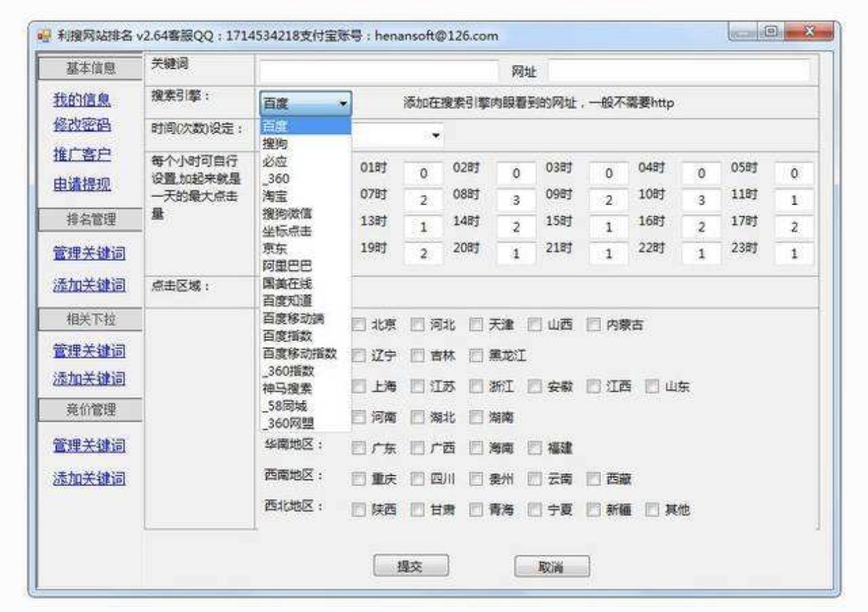Enable the 四川 checkbox
The image size is (868, 612).
[x=417, y=478]
